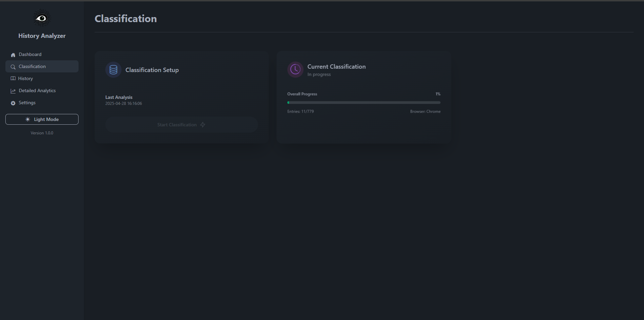Select the Classification sidebar item
644x320 pixels.
[42, 66]
